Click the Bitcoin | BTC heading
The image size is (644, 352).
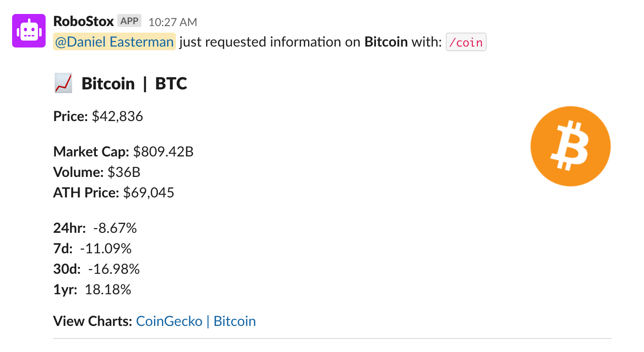134,83
